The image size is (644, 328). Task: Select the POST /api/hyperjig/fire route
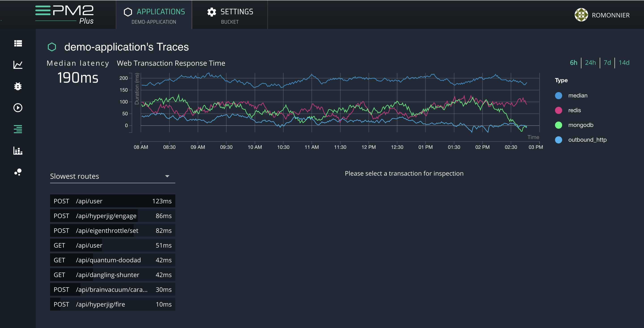112,304
